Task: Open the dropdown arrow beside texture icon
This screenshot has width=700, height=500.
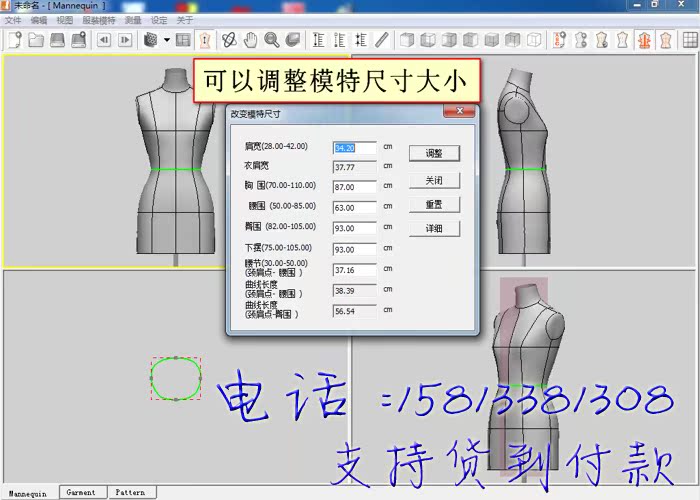Action: coord(167,40)
